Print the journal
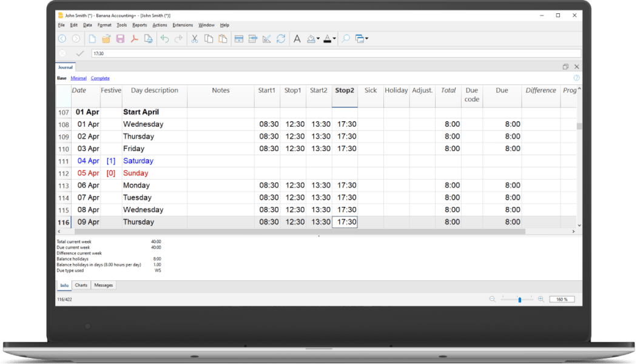The width and height of the screenshot is (637, 364). point(149,38)
